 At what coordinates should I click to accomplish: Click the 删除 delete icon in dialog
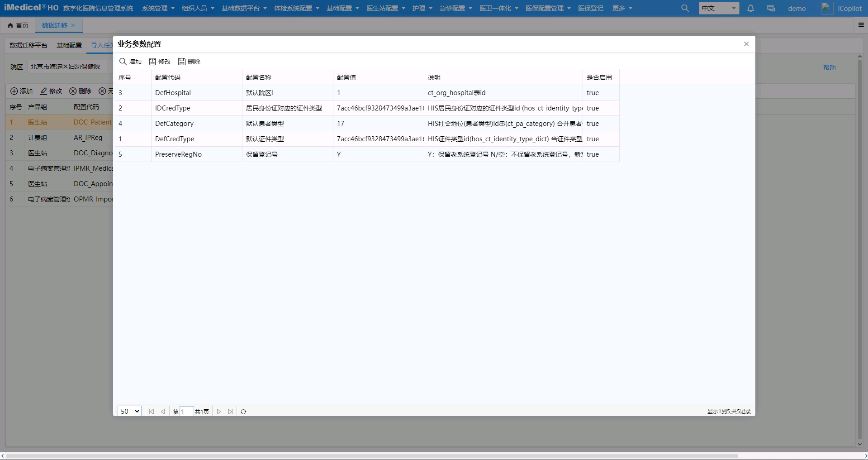click(x=182, y=62)
